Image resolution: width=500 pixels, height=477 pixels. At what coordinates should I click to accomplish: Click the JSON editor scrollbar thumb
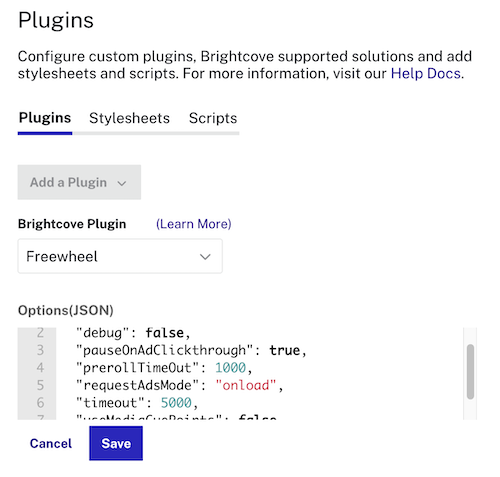470,372
